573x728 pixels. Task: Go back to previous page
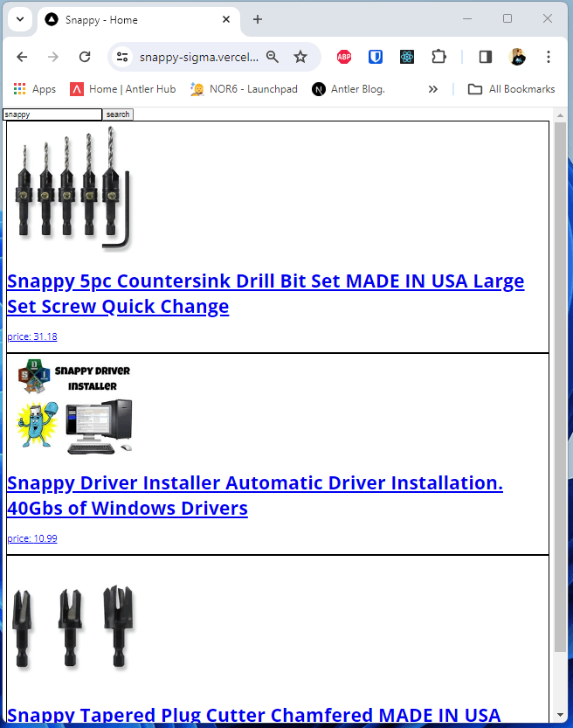coord(22,57)
